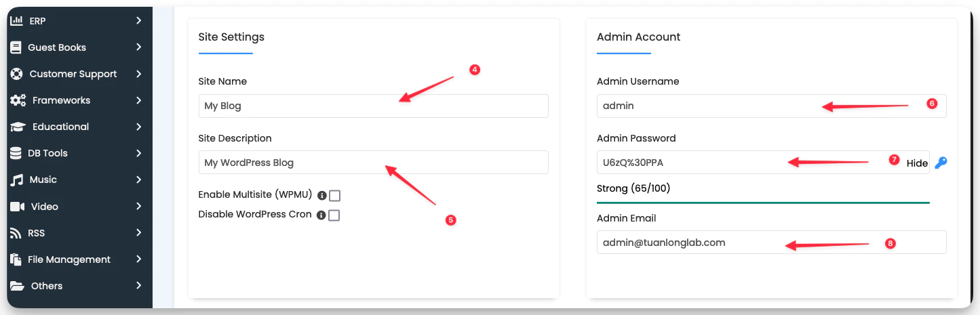Click the Admin Email input field
The width and height of the screenshot is (980, 315).
771,243
